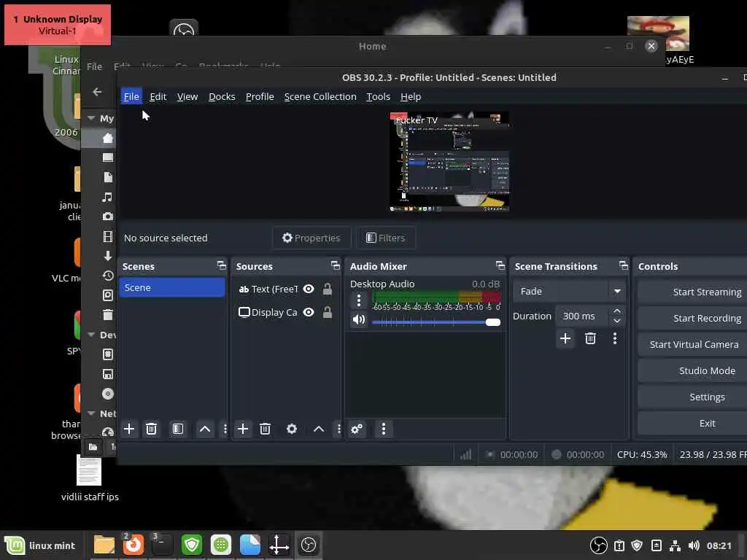Open Videos film icon in file manager sidebar
The image size is (747, 560).
point(108,236)
